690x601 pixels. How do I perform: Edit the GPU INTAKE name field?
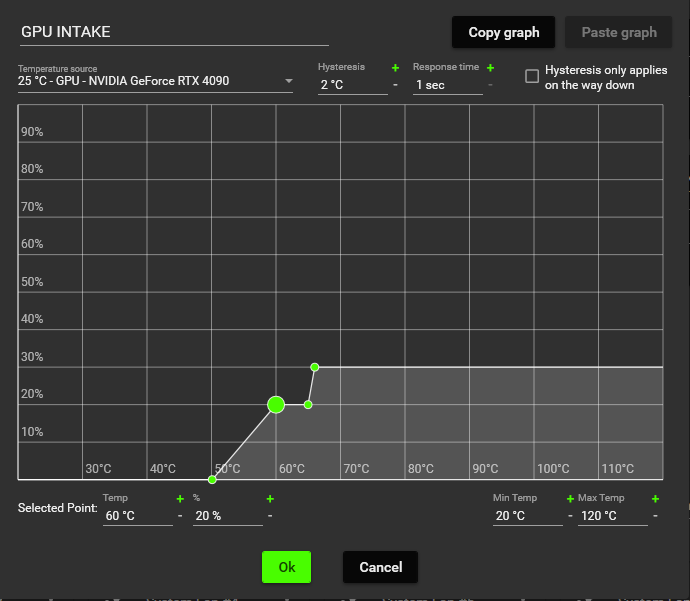point(174,32)
